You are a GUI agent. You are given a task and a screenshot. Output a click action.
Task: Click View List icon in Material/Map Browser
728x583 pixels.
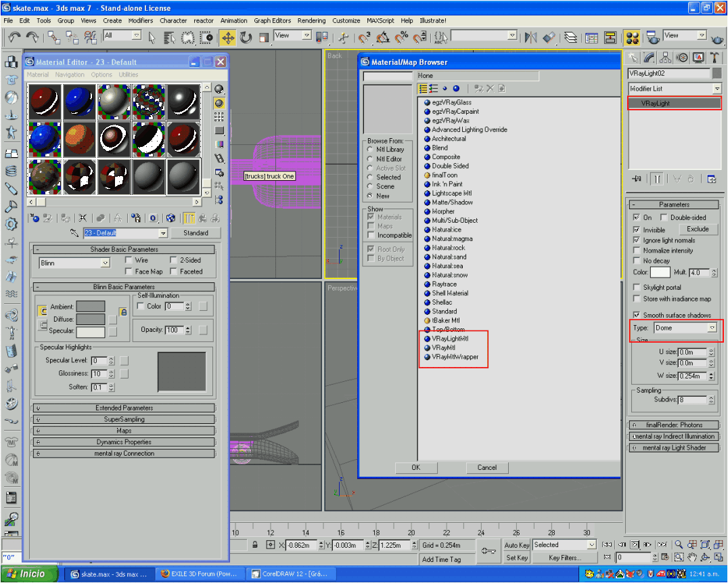(x=422, y=88)
